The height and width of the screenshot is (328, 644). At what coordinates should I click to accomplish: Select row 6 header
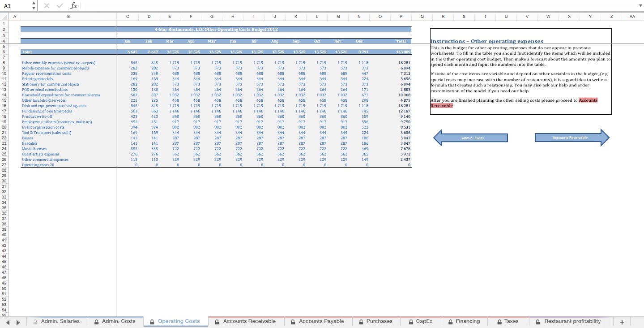[x=4, y=52]
